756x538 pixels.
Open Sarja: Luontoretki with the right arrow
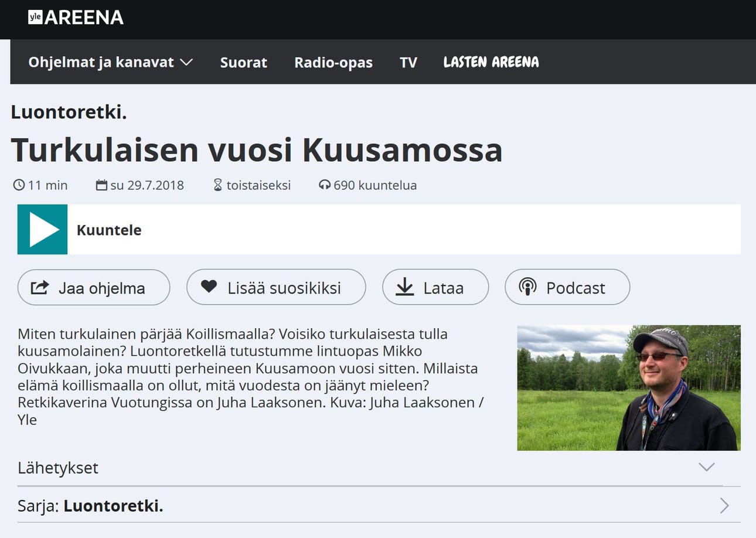(x=725, y=506)
